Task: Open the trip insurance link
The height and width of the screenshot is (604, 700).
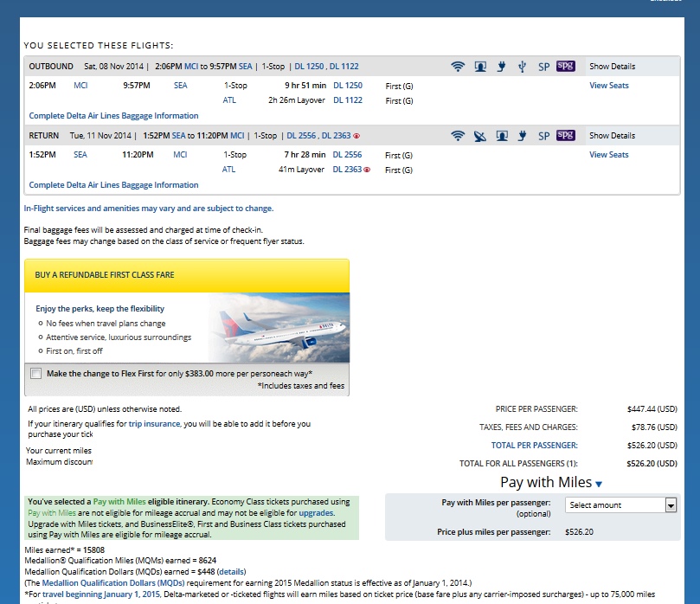Action: point(155,424)
